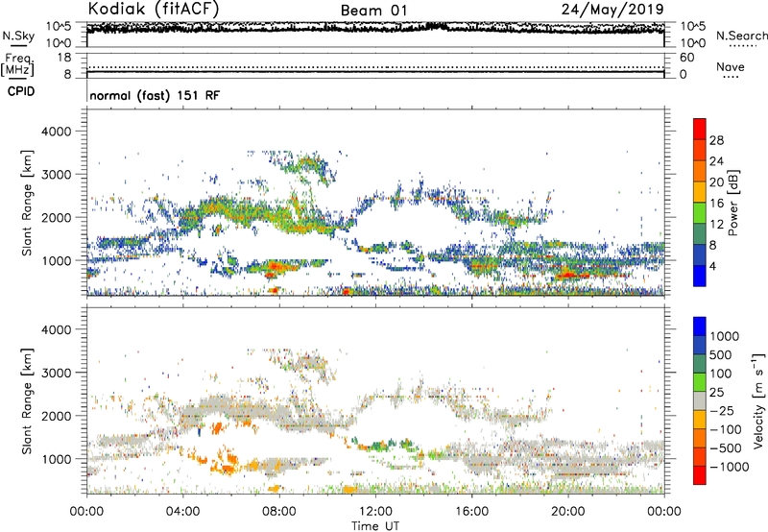
Task: Click 'normal (fast) 151 RF' text
Action: tap(155, 95)
